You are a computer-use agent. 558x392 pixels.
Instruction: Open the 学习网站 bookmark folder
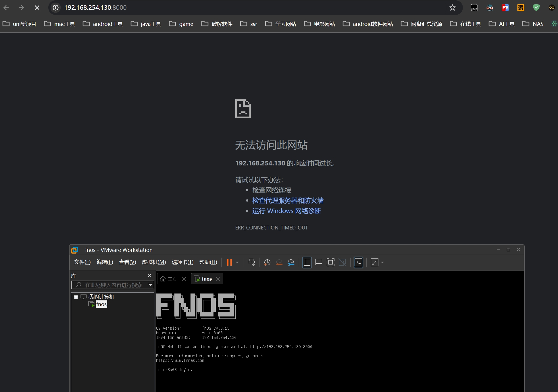click(x=281, y=24)
